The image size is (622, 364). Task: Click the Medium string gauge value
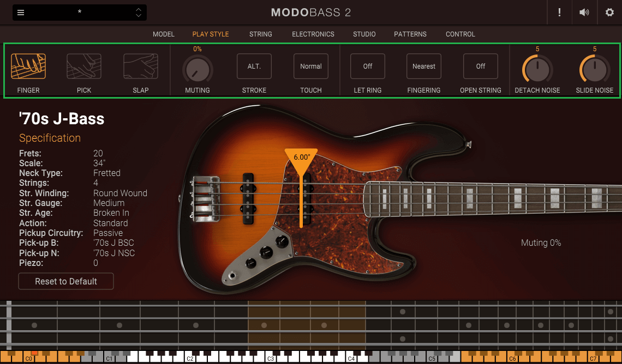pyautogui.click(x=109, y=203)
